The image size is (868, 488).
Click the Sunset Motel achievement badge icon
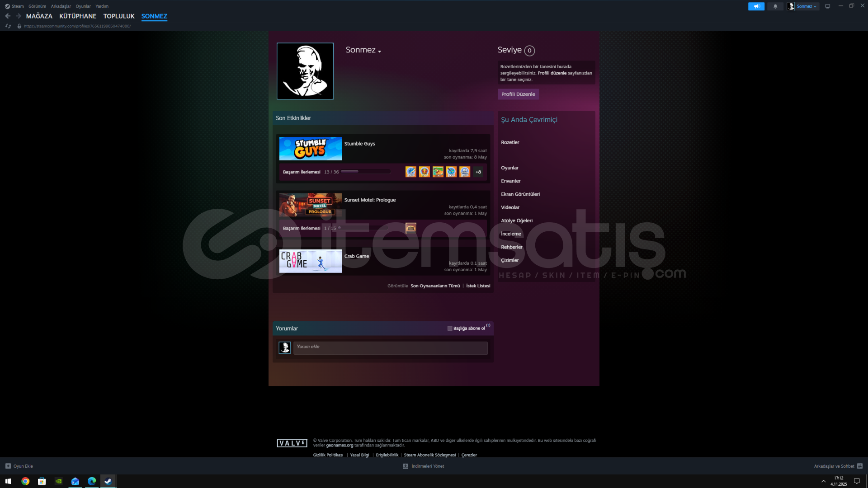[410, 228]
